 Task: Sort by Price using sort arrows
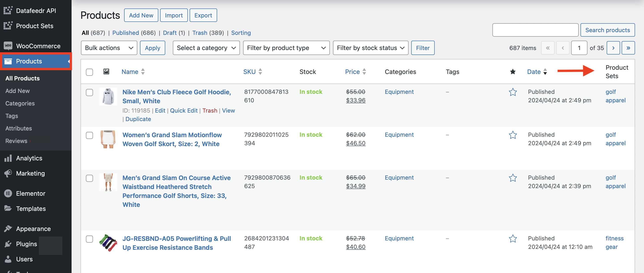point(364,72)
